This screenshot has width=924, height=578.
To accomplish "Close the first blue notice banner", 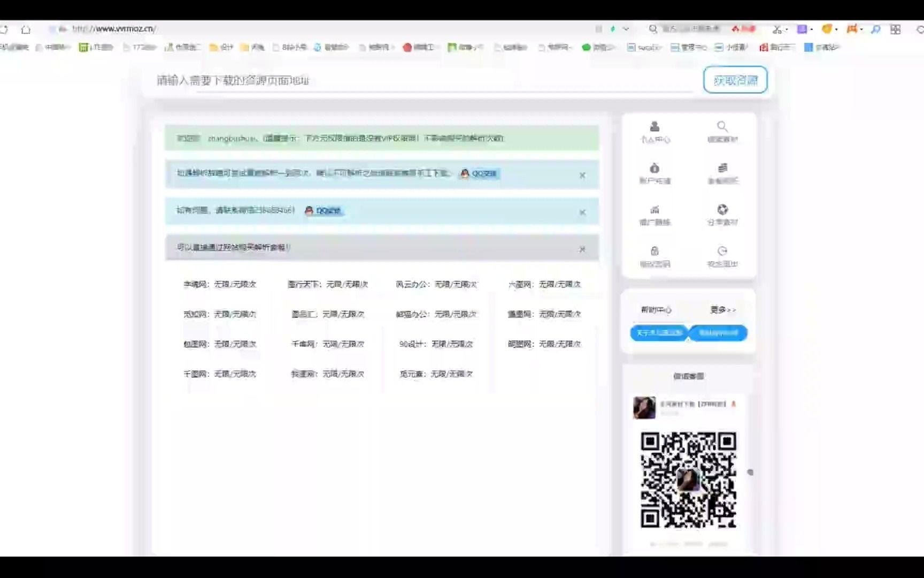I will click(x=582, y=175).
